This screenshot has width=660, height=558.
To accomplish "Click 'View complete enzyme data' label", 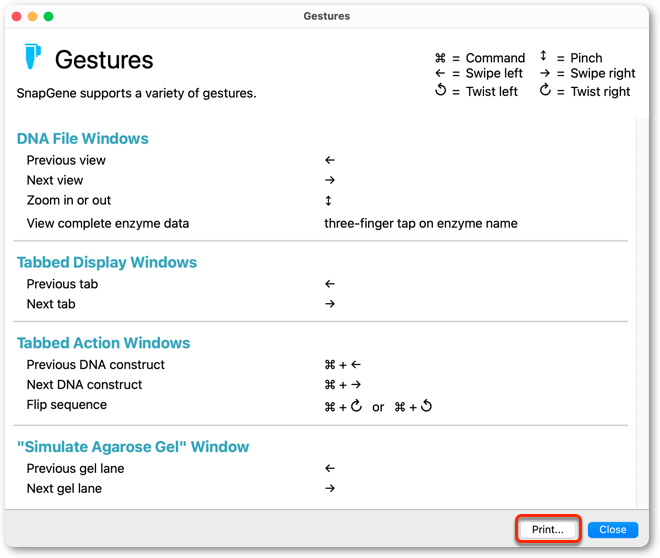I will [108, 223].
